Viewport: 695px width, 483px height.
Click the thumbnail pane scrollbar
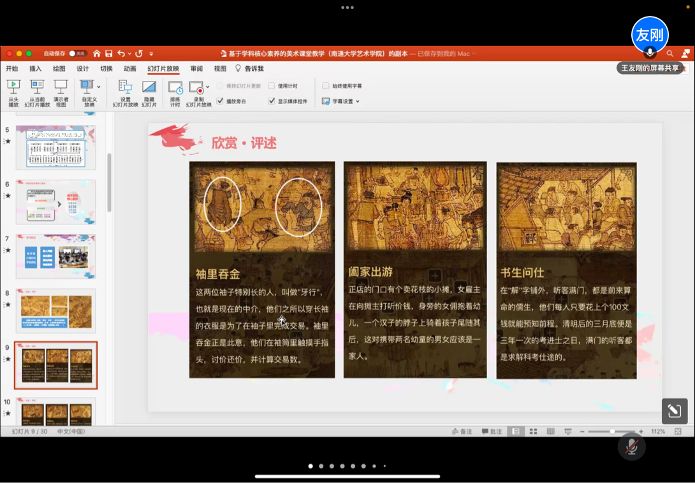pos(109,183)
